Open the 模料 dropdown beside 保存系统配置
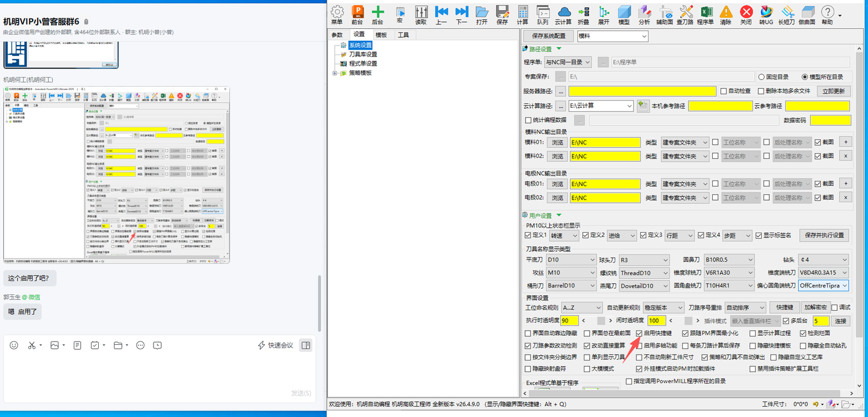 point(612,36)
